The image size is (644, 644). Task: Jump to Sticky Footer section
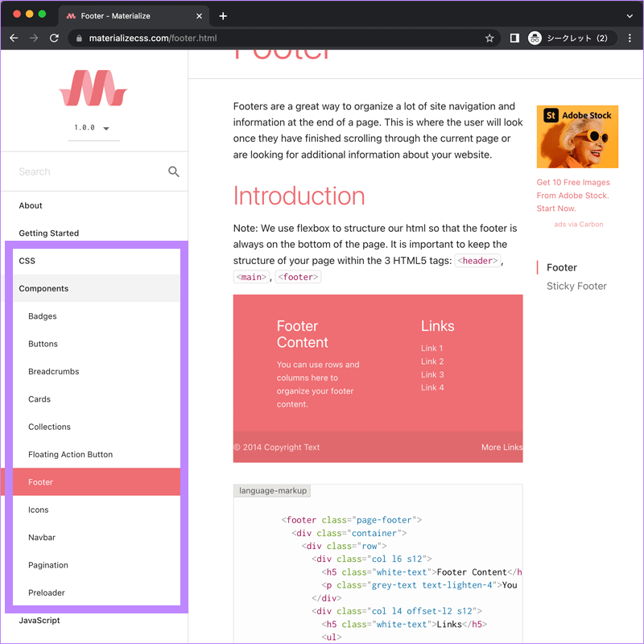pyautogui.click(x=576, y=286)
